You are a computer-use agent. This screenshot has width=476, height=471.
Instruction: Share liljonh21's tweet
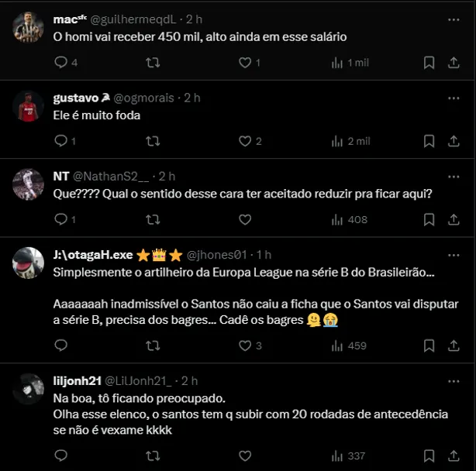pos(455,456)
